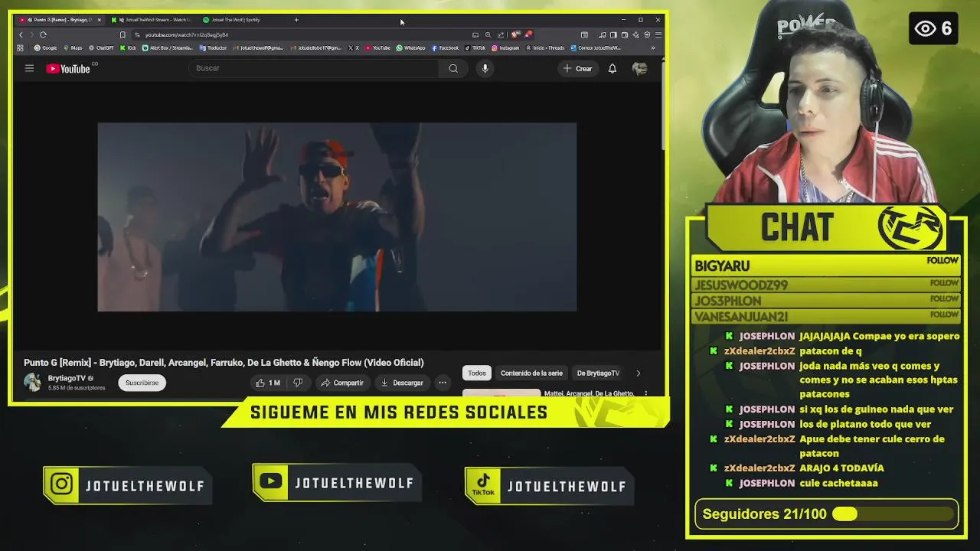
Task: Go back with the browser back arrow
Action: 21,34
